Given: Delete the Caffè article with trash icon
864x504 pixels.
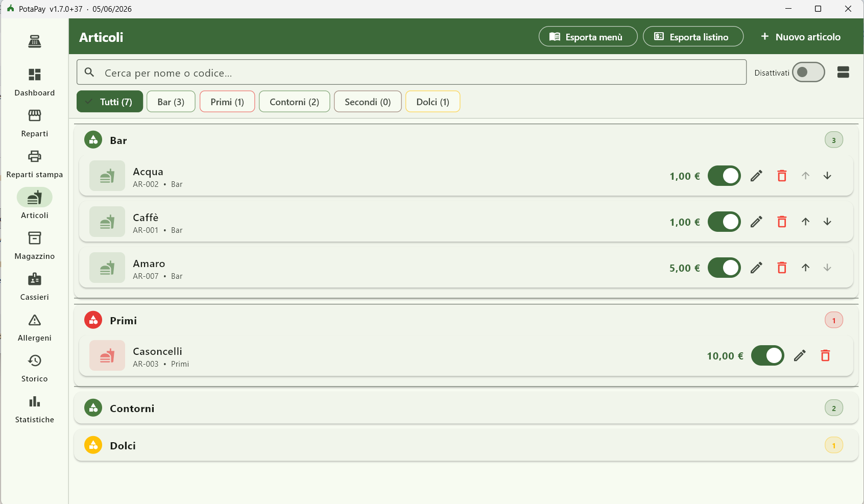Looking at the screenshot, I should point(782,222).
